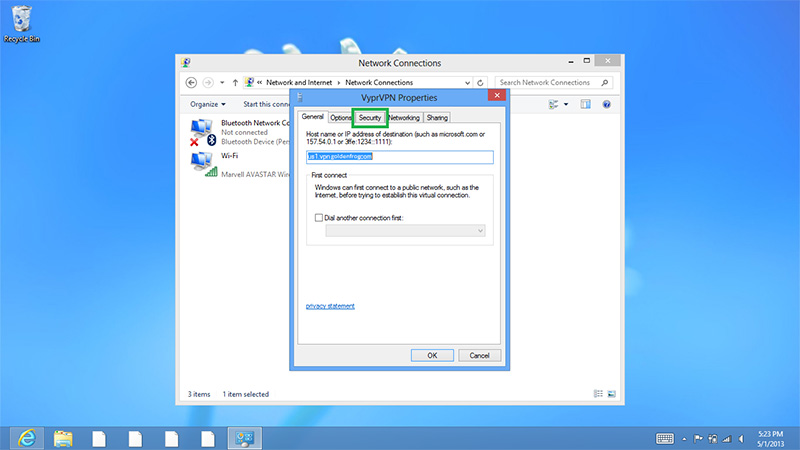Open the privacy statement link

point(330,306)
